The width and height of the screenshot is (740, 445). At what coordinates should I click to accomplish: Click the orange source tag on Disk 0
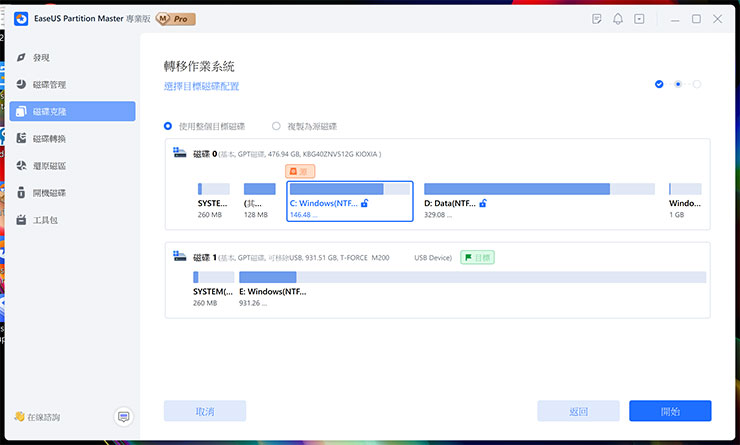300,171
